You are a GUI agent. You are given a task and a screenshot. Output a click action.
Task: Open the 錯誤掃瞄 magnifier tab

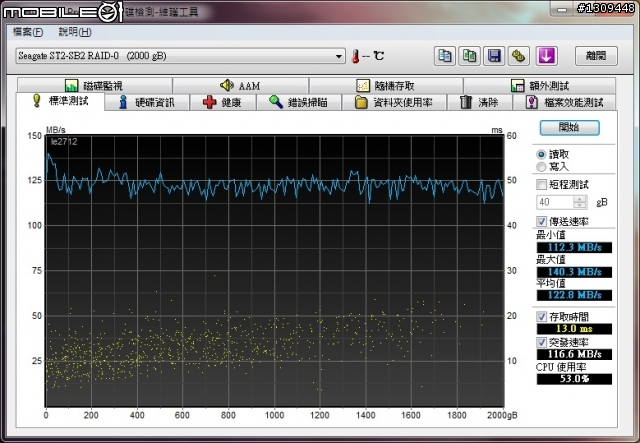(297, 102)
